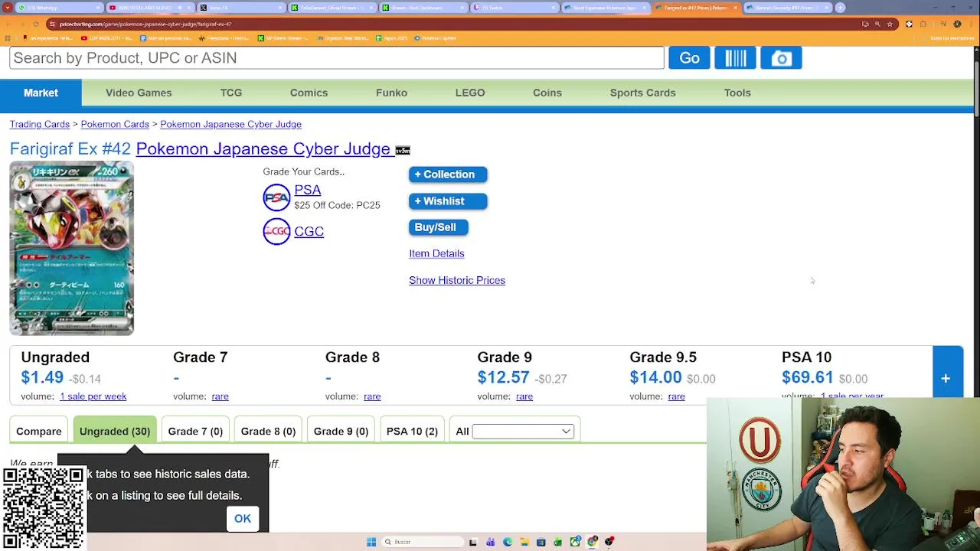980x551 pixels.
Task: Add card to Wishlist
Action: click(448, 201)
